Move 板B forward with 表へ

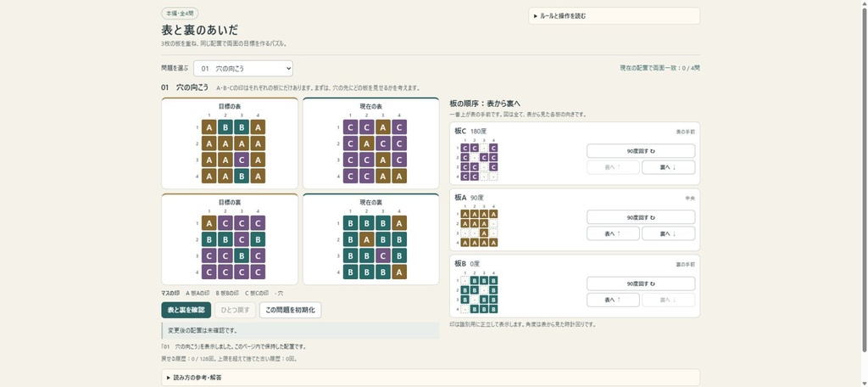[x=613, y=300]
